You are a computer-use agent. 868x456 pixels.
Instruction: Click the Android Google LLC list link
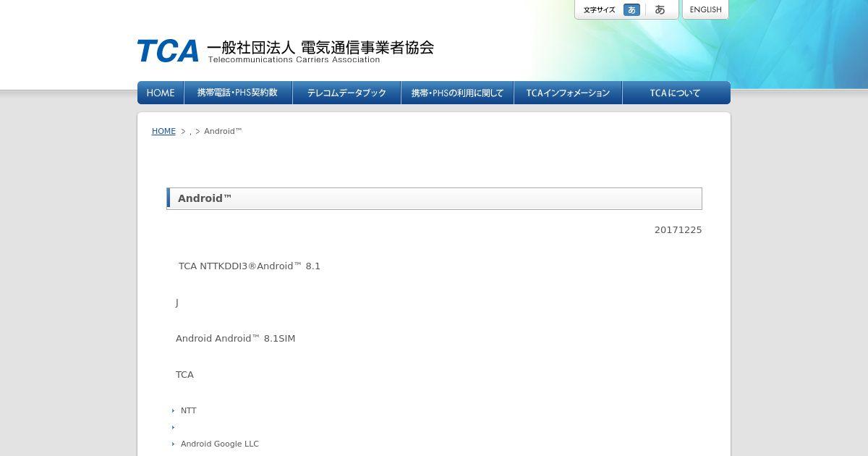[x=220, y=444]
